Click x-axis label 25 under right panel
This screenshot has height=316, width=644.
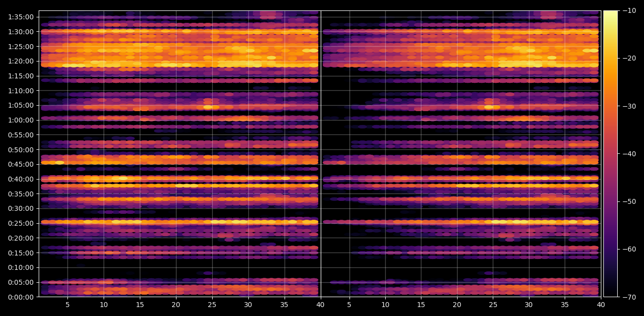coord(493,305)
